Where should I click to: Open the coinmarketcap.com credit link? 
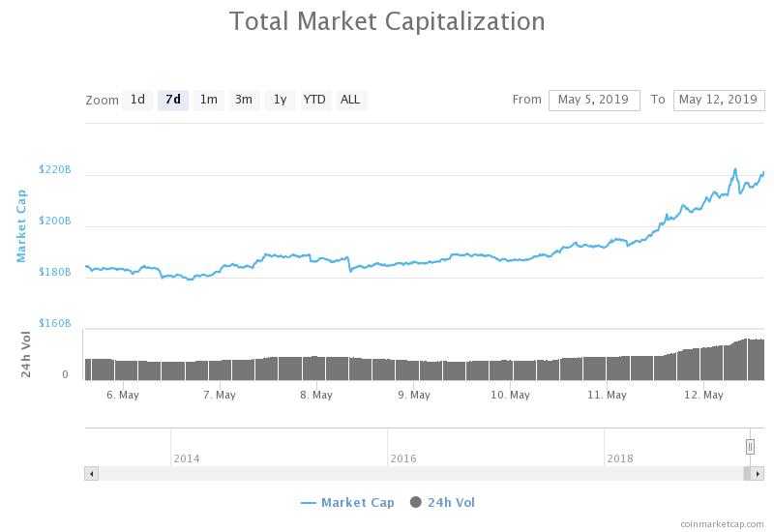(x=722, y=523)
